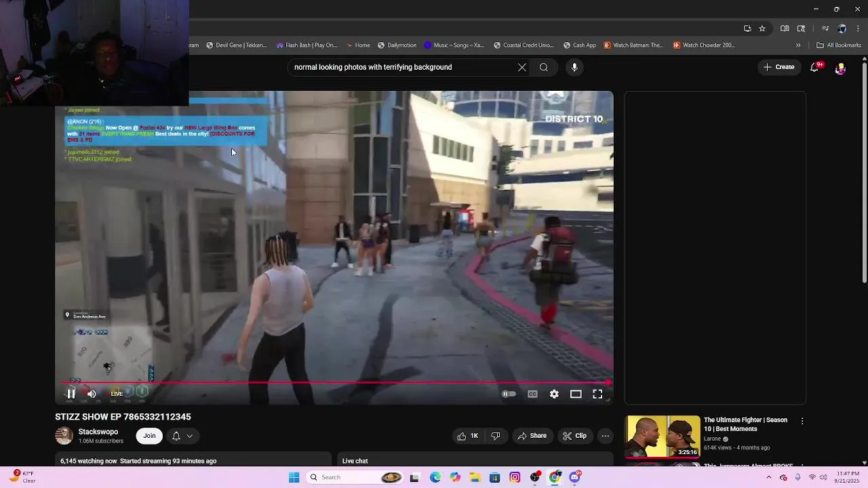Open All Bookmarks folder

tap(839, 45)
